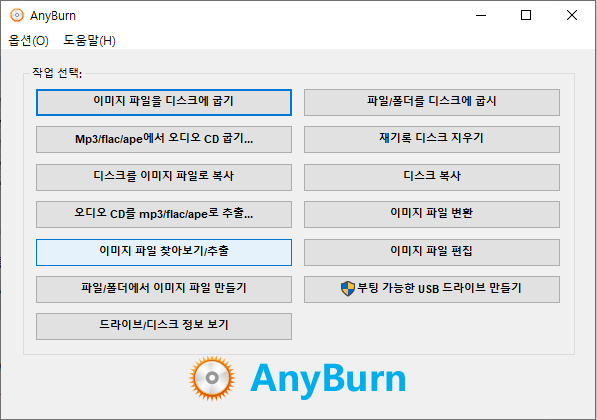Click the AnyBurn disc logo at bottom
597x420 pixels.
[212, 378]
